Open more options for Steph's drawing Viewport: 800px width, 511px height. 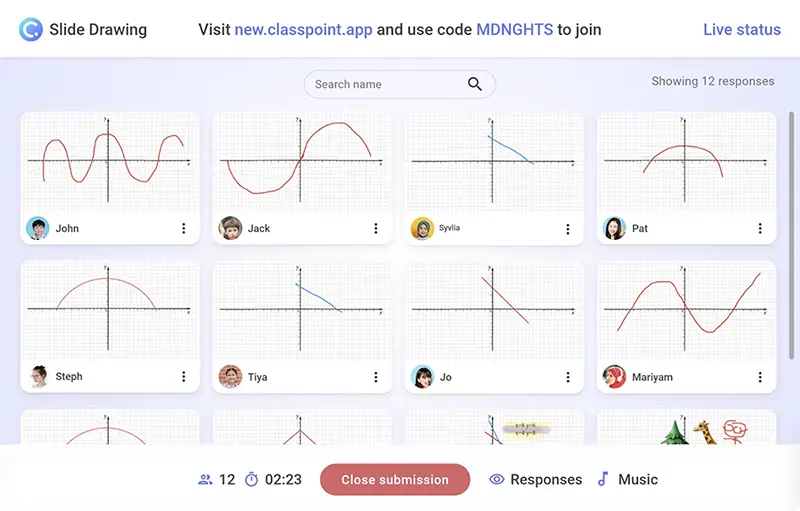tap(183, 376)
